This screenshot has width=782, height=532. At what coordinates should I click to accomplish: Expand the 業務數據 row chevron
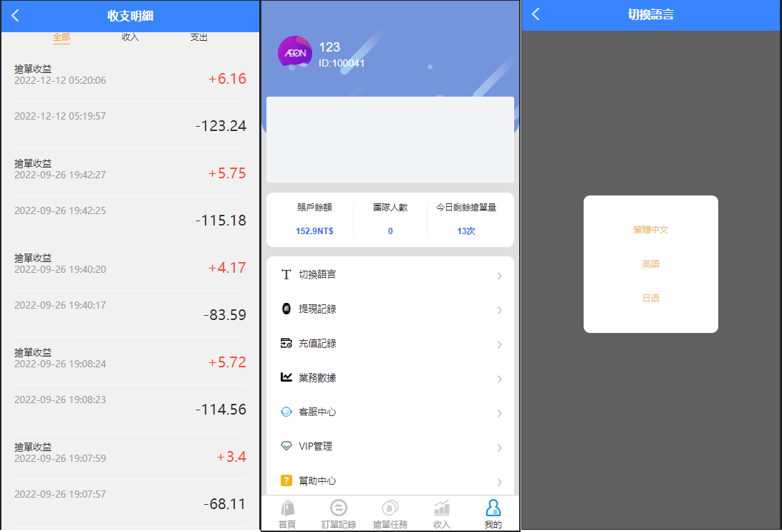tap(499, 379)
